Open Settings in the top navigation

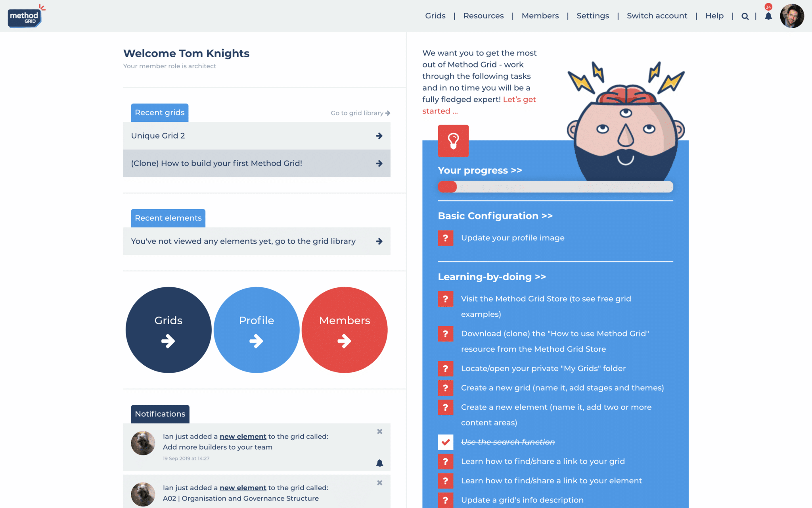point(592,16)
